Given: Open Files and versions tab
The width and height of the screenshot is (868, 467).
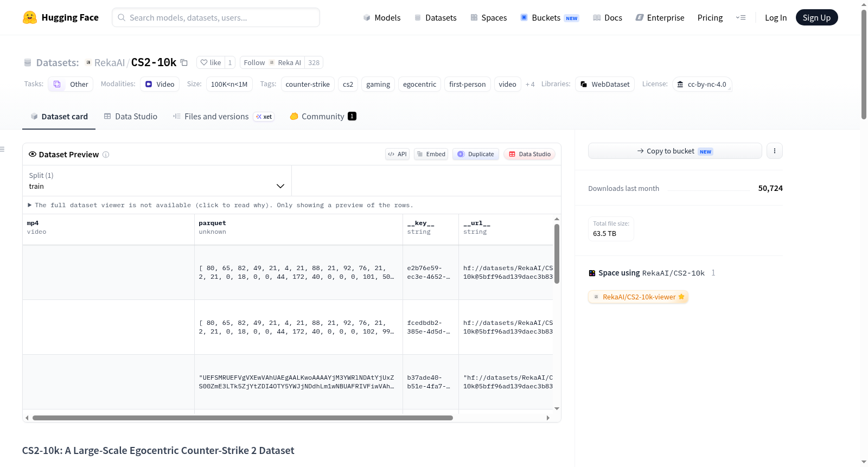Looking at the screenshot, I should coord(224,116).
